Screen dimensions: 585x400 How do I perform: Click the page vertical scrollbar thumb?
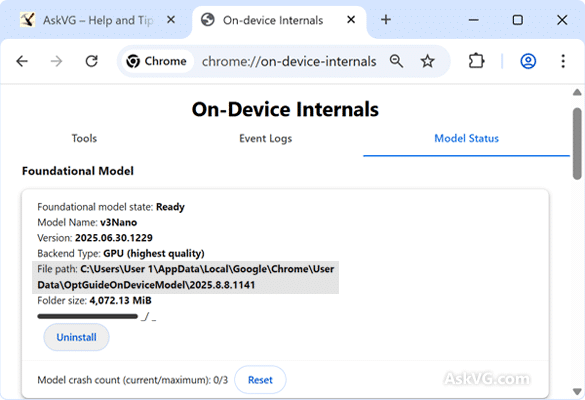point(577,144)
